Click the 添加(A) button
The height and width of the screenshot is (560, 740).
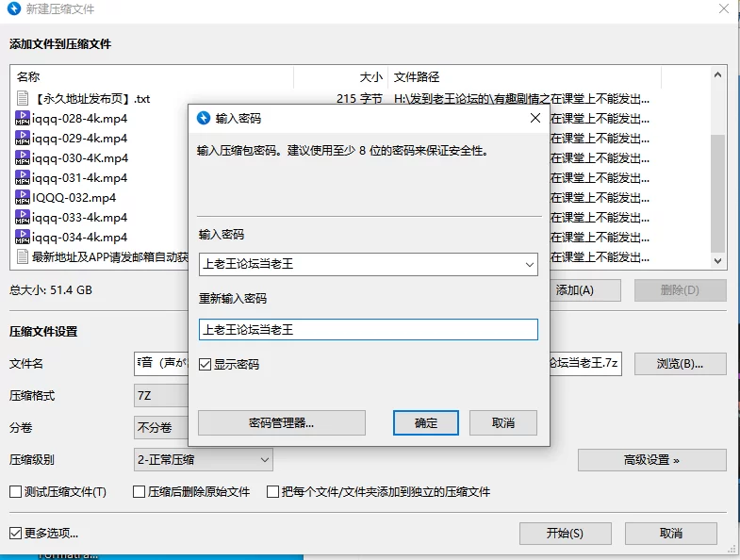(x=584, y=290)
